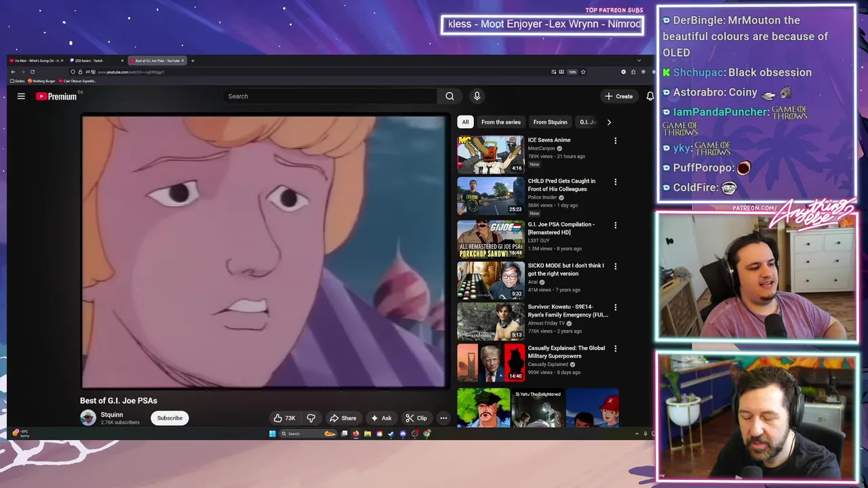Open the Stquinn channel avatar
Image resolution: width=868 pixels, height=488 pixels.
[88, 418]
